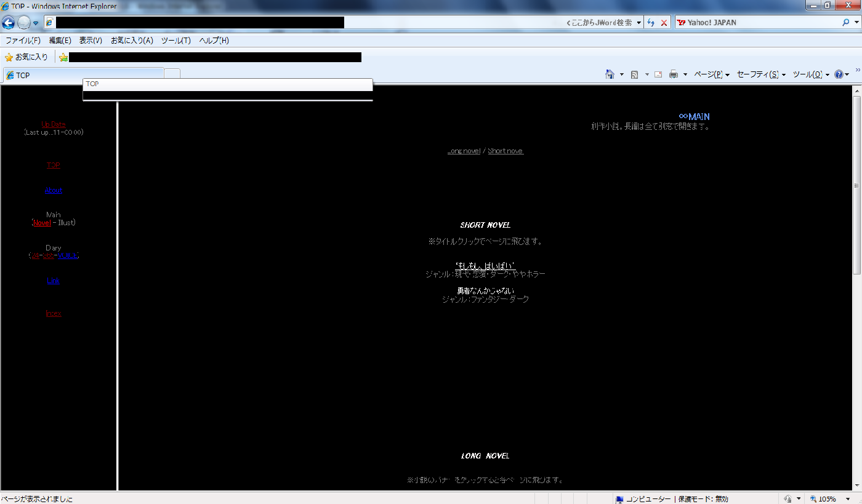Click the add to favorites bar star icon
This screenshot has height=504, width=862.
pyautogui.click(x=63, y=57)
